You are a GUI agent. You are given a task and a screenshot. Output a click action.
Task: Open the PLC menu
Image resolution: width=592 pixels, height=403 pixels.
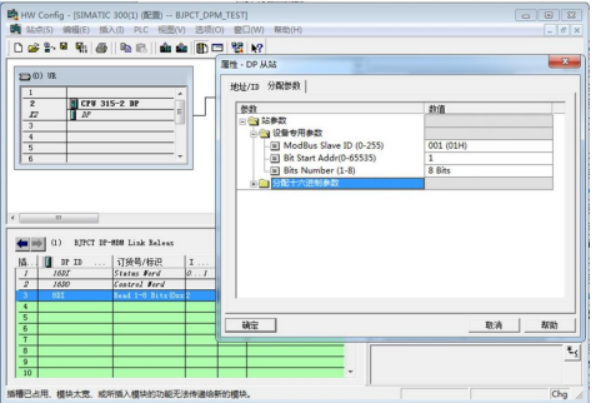141,30
